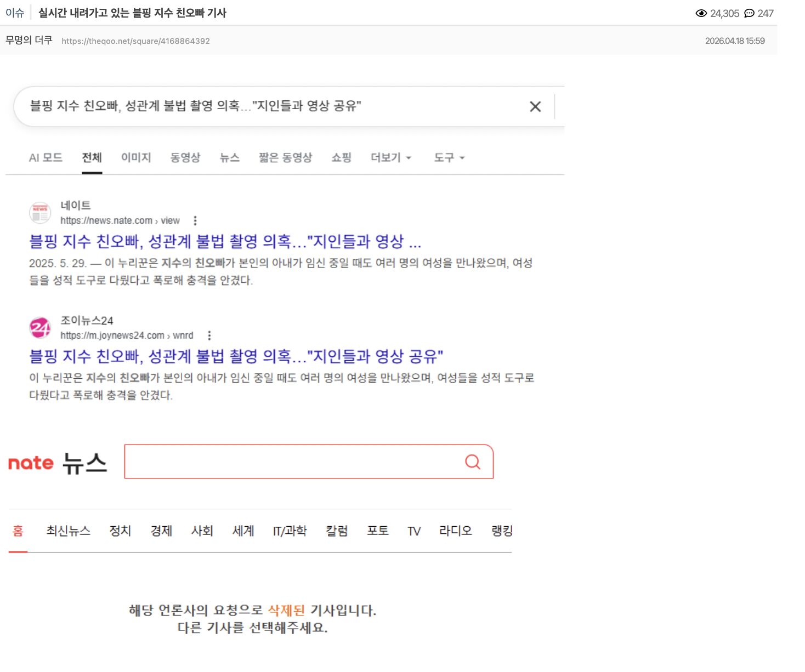The image size is (805, 672).
Task: Switch to 이미지 search tab
Action: coord(136,157)
